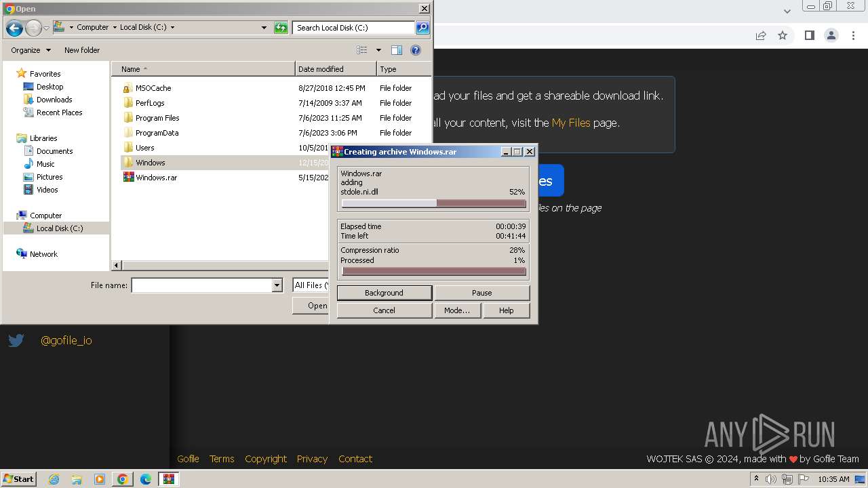Expand Computer breadcrumb arrow

coord(114,28)
